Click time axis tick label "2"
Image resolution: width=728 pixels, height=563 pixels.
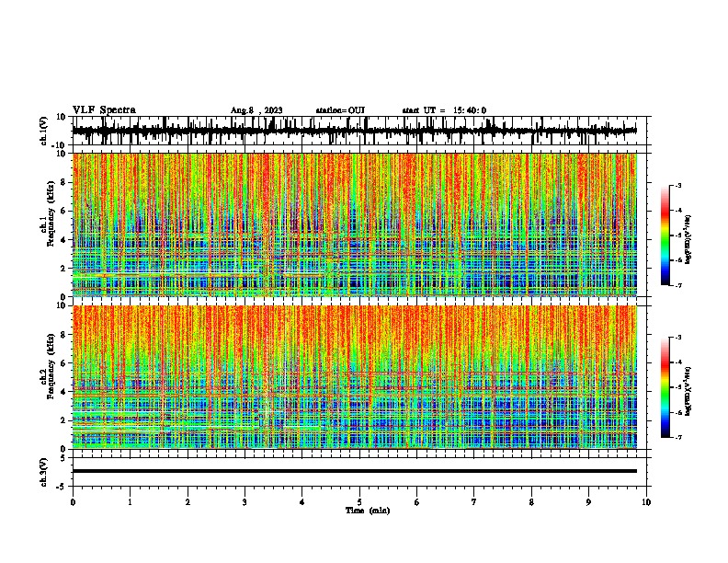188,502
